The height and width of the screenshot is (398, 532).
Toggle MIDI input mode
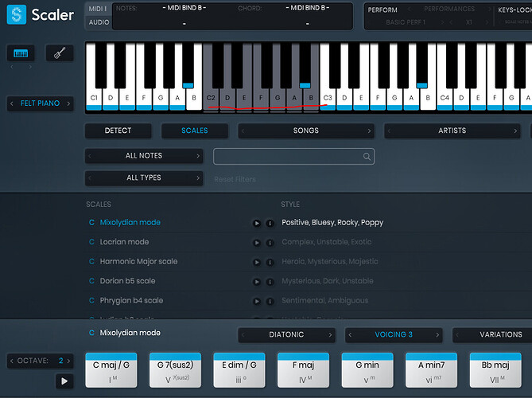(x=98, y=9)
